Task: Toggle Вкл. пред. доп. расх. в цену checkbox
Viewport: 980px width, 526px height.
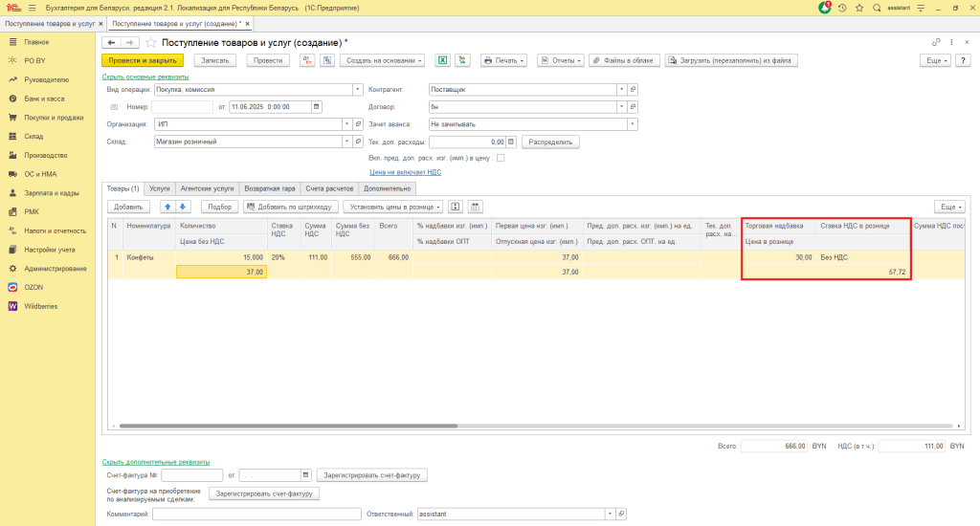Action: tap(501, 158)
